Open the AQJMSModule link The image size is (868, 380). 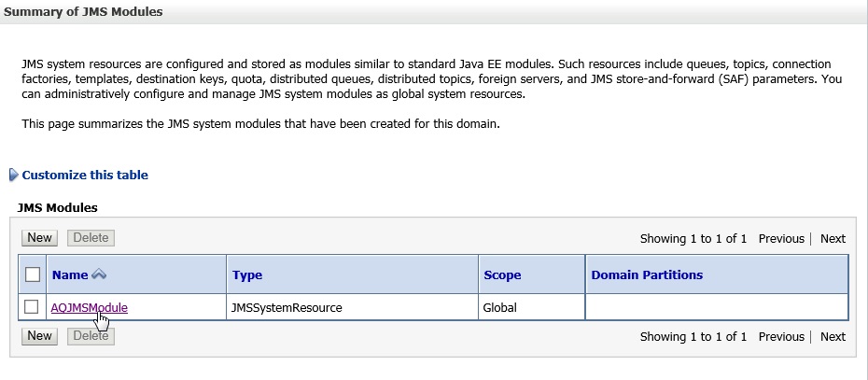(x=89, y=307)
